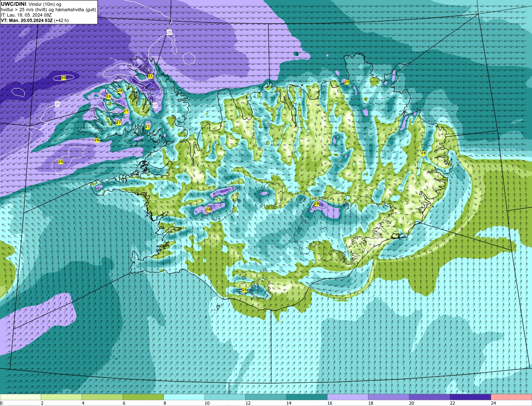Click the '12' tick label on the scale
This screenshot has height=406, width=532.
(x=248, y=403)
